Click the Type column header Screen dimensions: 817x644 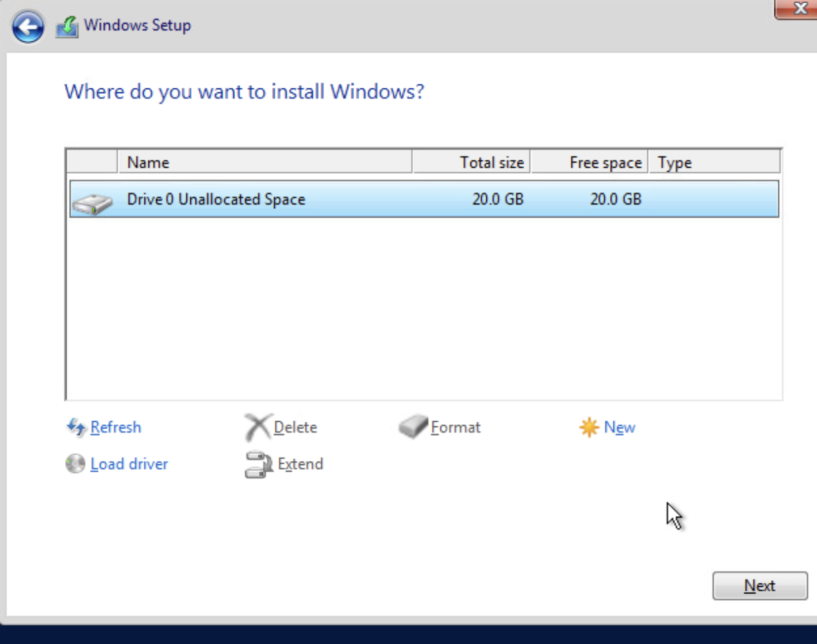tap(713, 162)
